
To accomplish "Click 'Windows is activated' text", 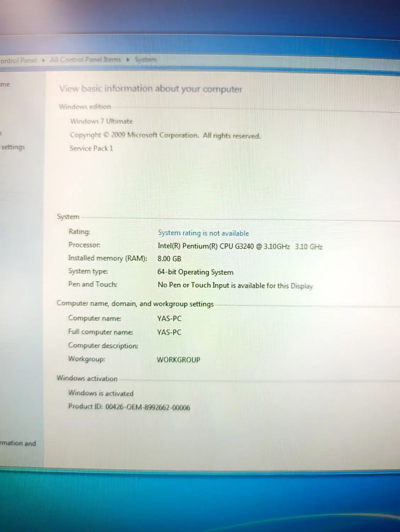I will point(101,393).
